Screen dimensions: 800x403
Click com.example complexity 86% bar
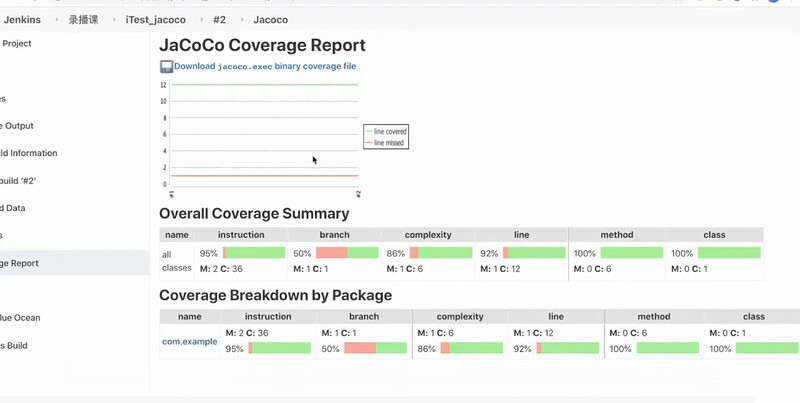pos(472,348)
